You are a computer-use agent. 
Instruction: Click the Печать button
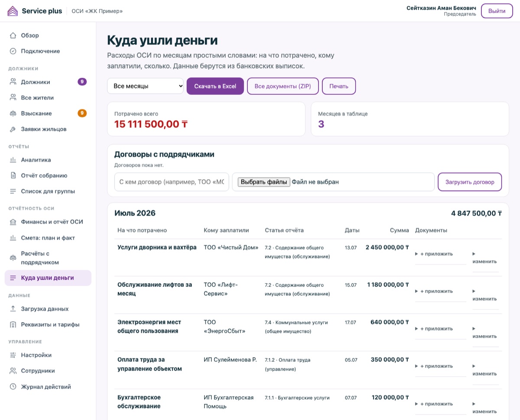point(339,86)
